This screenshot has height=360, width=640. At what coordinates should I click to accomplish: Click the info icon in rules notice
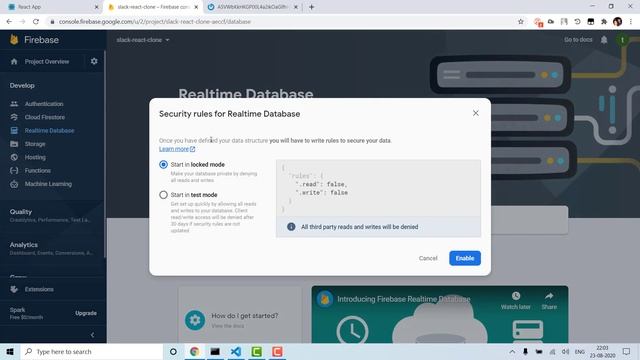291,227
